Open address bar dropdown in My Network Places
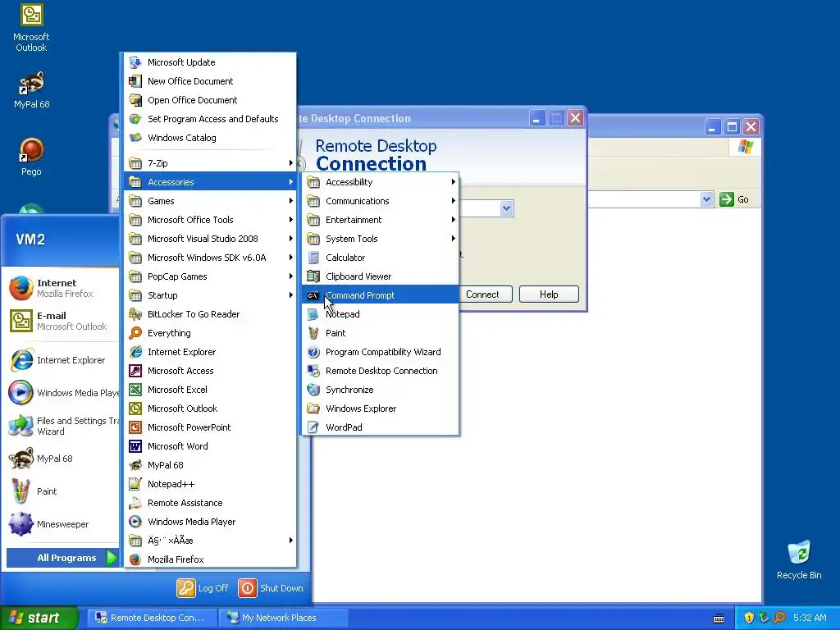 [706, 199]
